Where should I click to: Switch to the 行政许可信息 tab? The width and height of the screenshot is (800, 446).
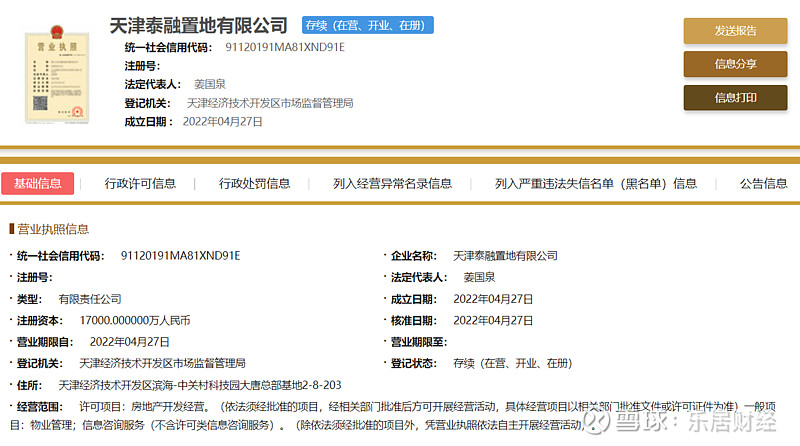tap(140, 184)
